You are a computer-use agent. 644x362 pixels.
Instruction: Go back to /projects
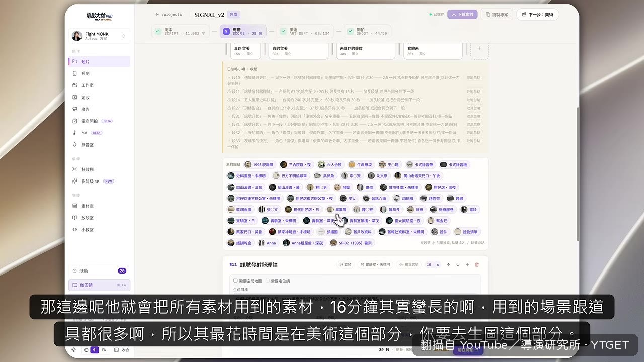point(169,15)
